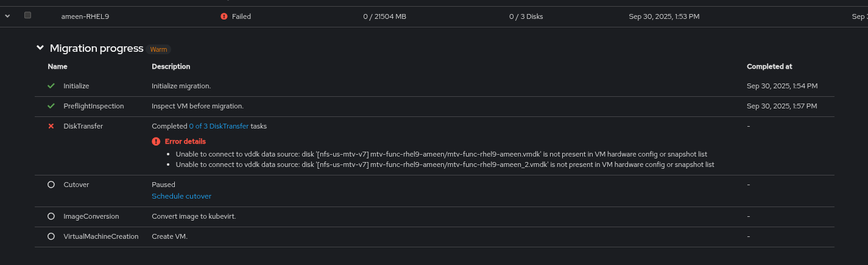
Task: Click the 0 / 3 Disks cell
Action: (526, 16)
